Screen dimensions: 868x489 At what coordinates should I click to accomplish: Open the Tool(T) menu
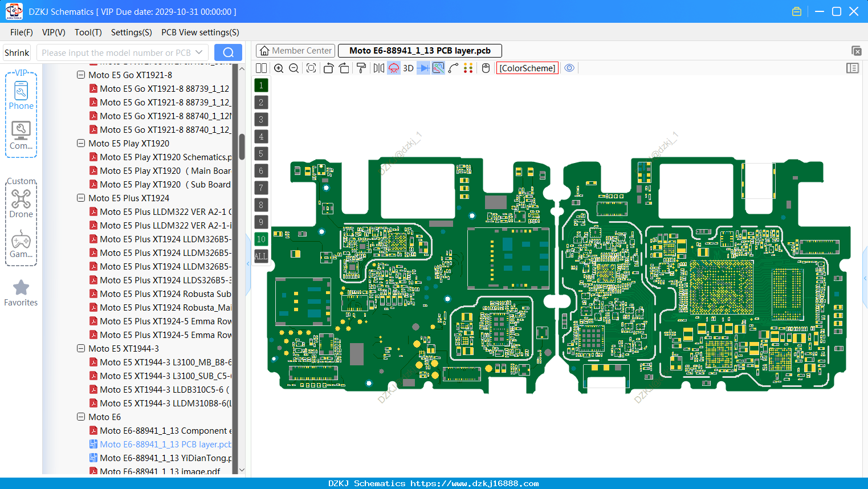click(x=88, y=32)
